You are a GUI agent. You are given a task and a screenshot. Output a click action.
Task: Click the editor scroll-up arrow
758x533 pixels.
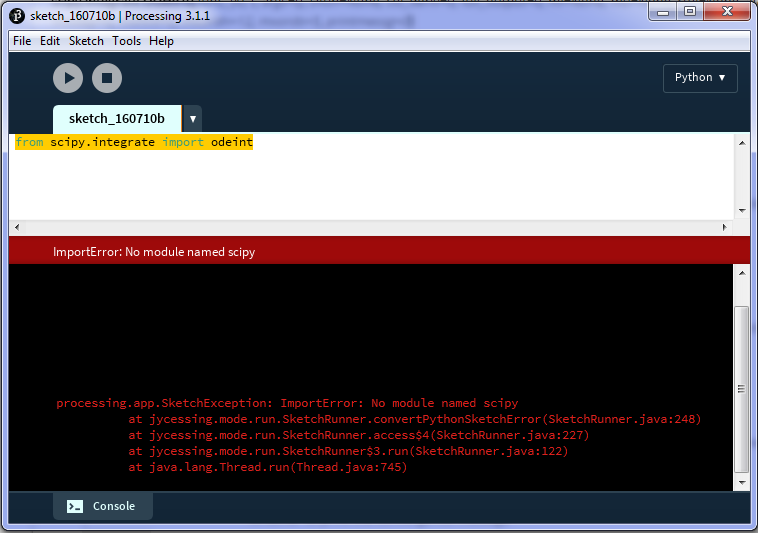click(x=742, y=143)
